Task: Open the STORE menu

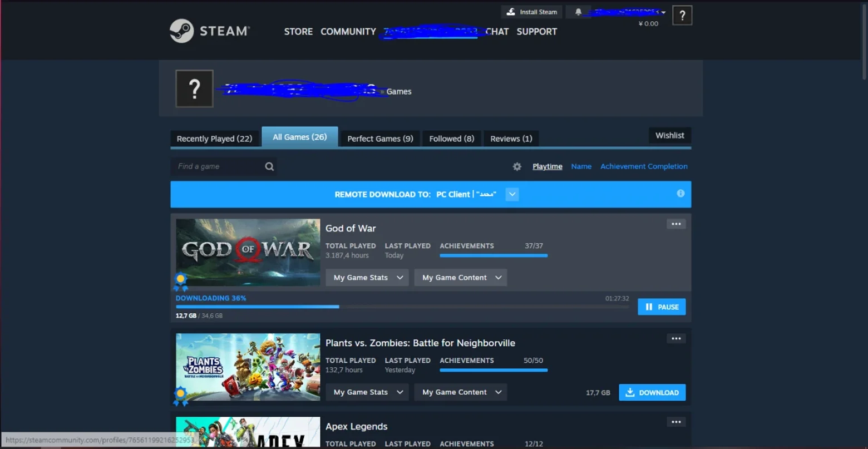Action: tap(298, 32)
